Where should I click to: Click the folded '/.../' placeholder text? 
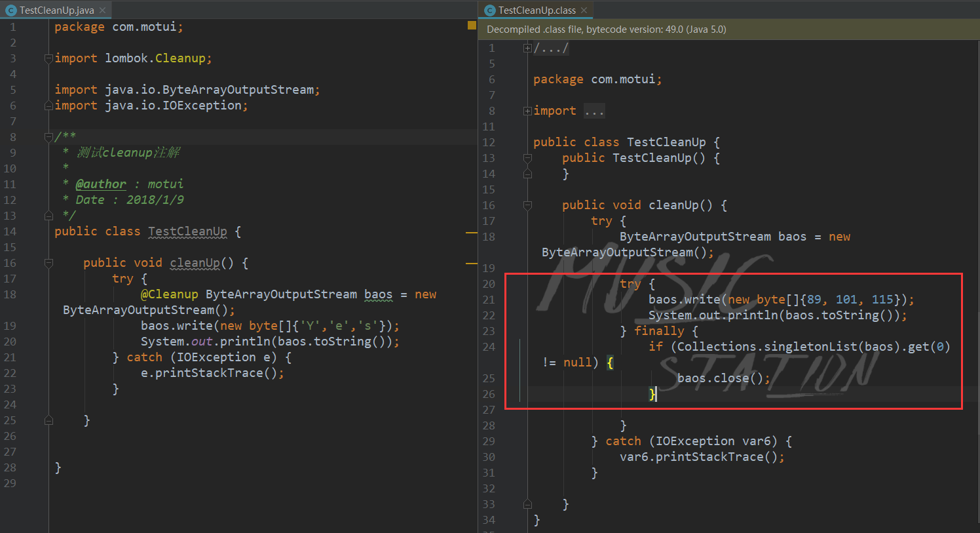coord(551,48)
